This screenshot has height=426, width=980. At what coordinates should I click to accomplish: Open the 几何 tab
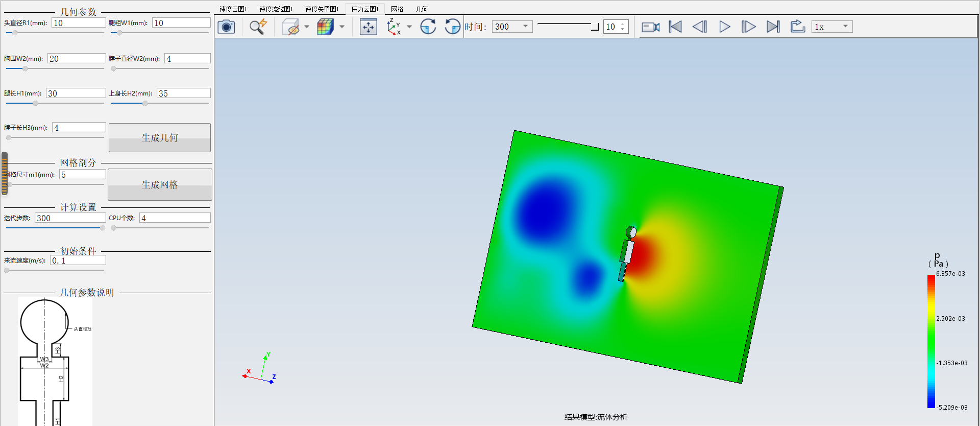[x=422, y=9]
